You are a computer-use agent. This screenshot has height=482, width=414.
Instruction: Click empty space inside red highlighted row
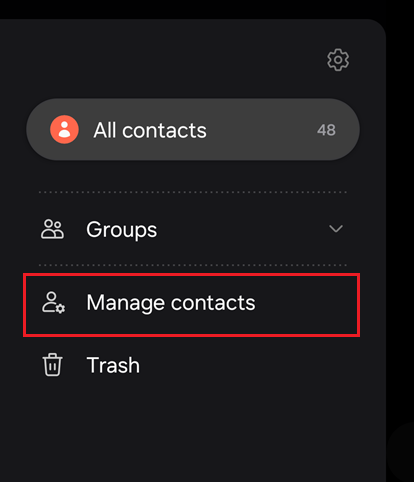point(307,305)
